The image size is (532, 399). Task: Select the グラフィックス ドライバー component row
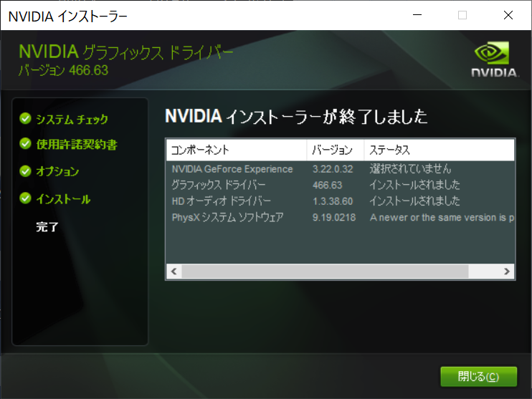[x=341, y=185]
